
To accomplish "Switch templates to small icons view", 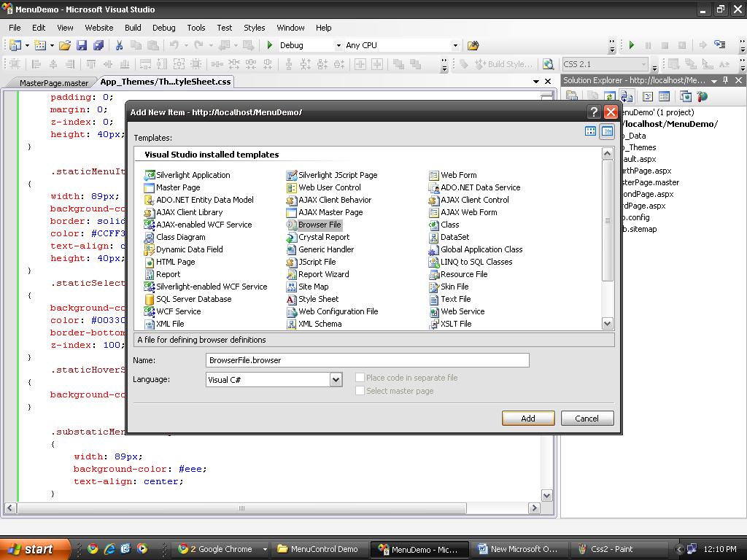I will pyautogui.click(x=607, y=131).
